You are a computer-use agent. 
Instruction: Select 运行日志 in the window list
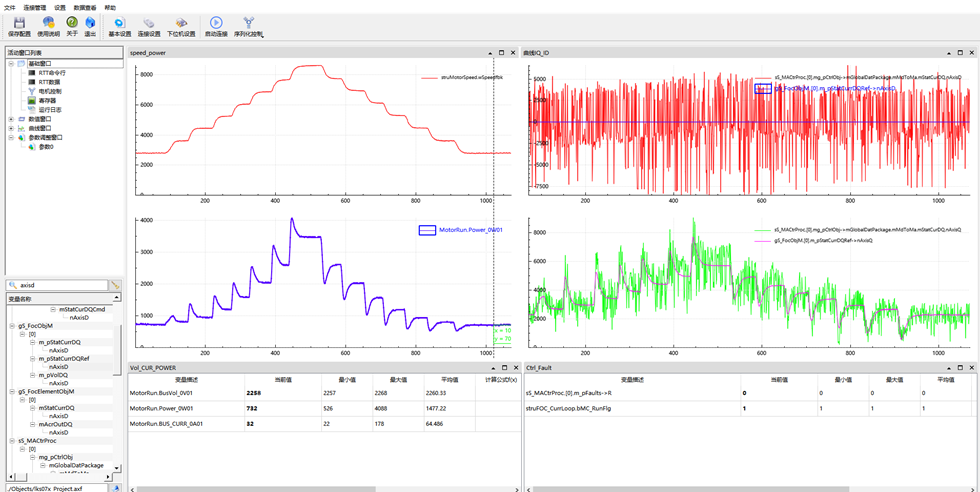(49, 109)
